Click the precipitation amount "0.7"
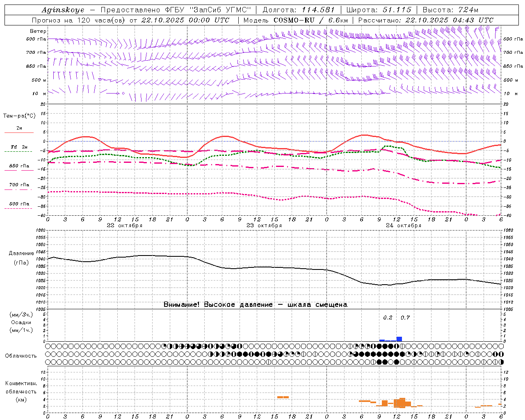The height and width of the screenshot is (420, 525). click(405, 317)
